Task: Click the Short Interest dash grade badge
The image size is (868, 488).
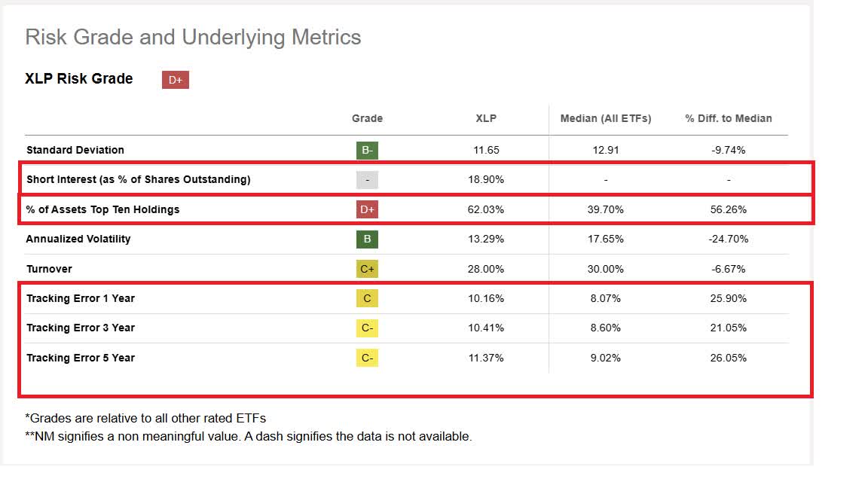Action: 367,179
